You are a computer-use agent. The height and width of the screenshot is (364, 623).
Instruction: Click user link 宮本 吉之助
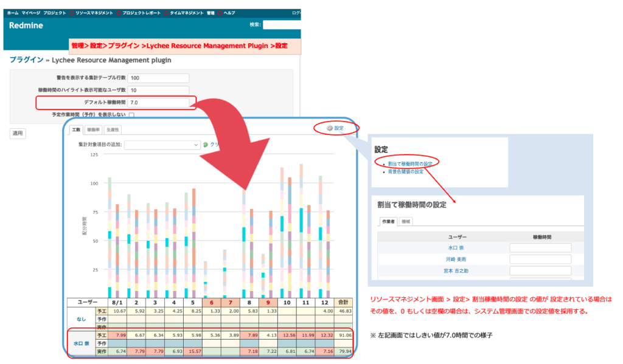[456, 270]
